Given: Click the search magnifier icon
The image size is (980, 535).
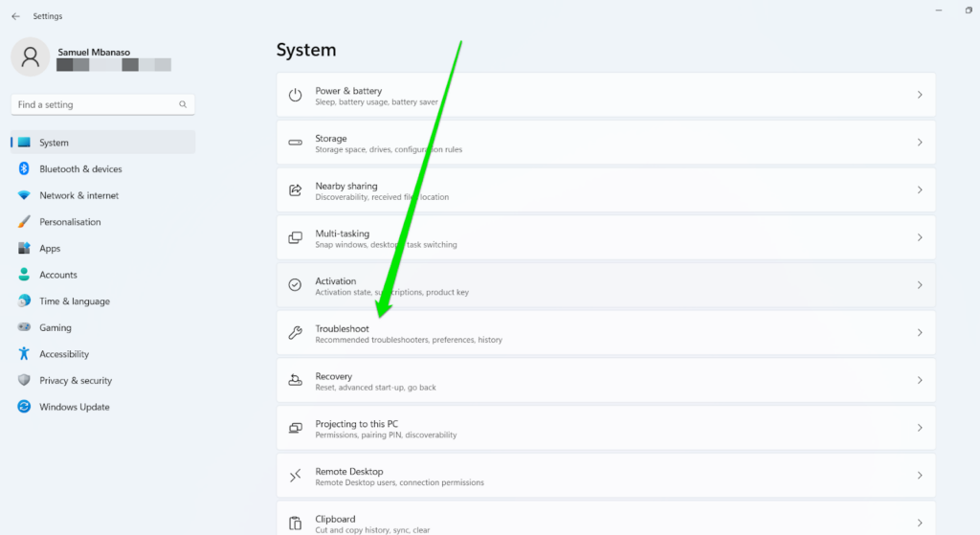Looking at the screenshot, I should click(x=183, y=104).
